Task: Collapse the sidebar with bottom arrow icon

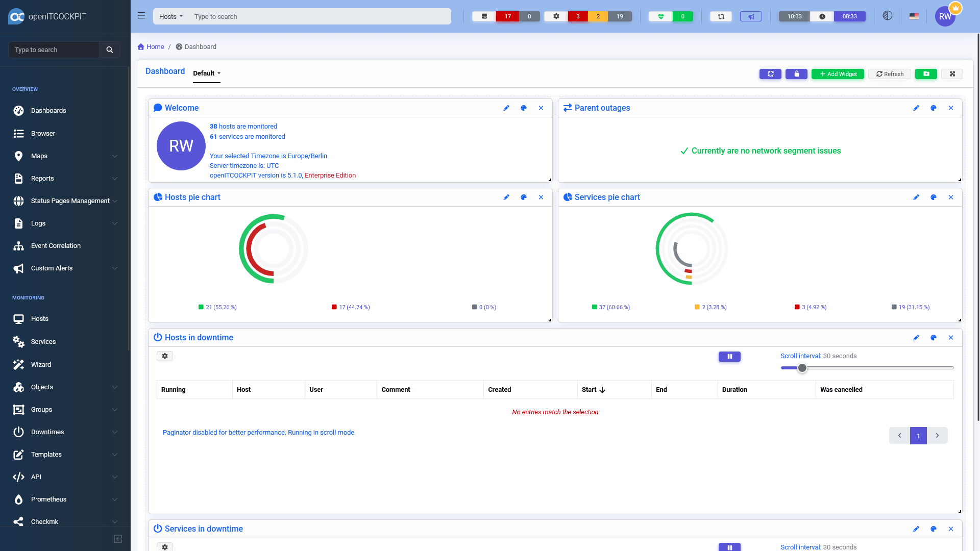Action: (118, 539)
